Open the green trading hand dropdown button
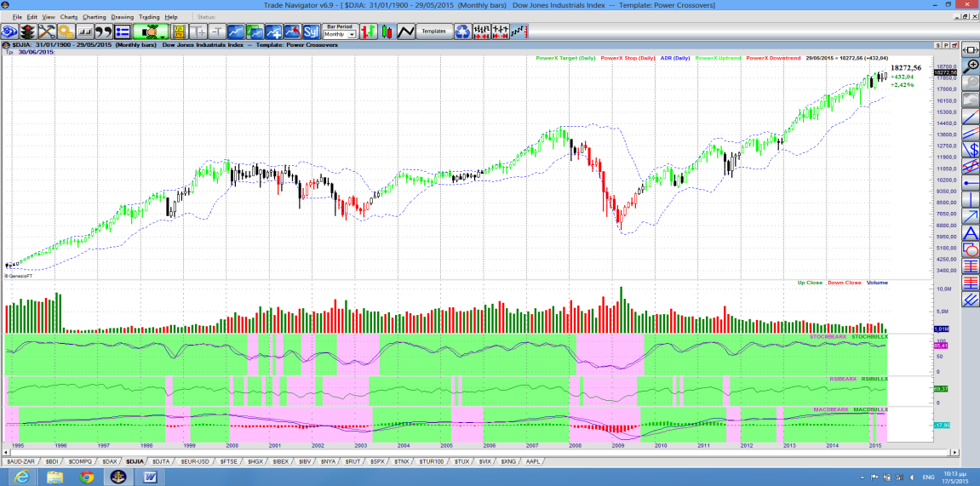 151,31
